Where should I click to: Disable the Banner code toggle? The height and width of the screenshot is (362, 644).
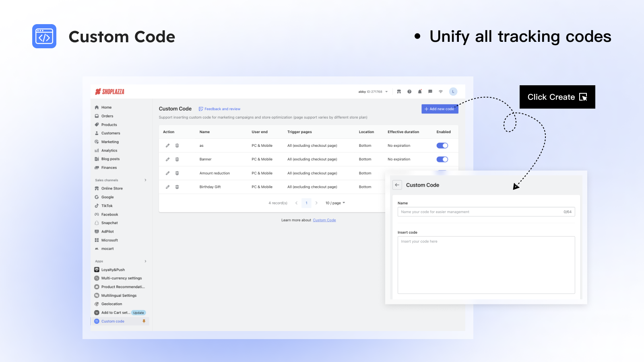[x=442, y=159]
